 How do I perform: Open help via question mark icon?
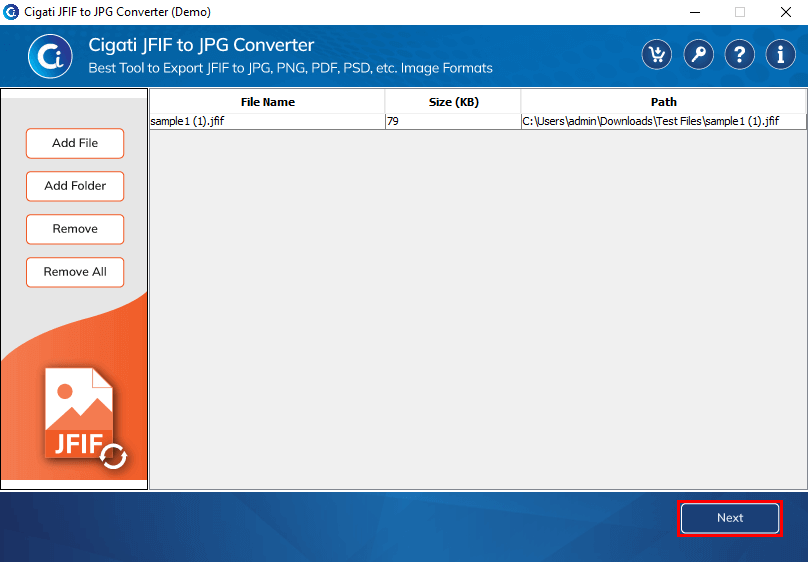(x=739, y=54)
